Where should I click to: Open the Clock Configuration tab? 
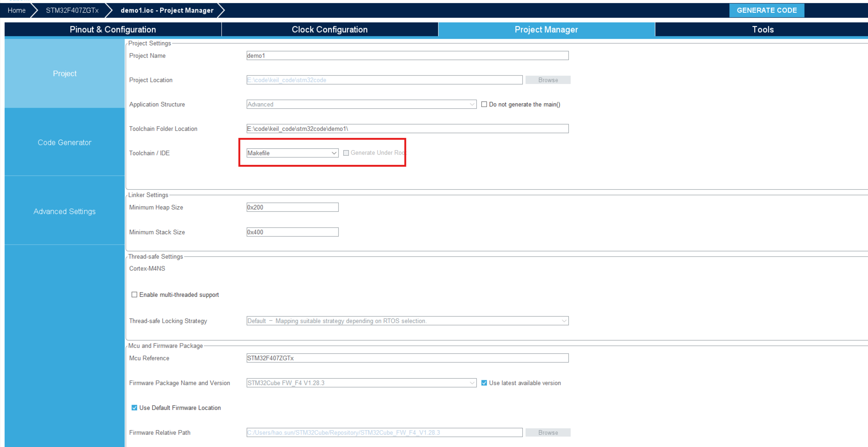[329, 30]
